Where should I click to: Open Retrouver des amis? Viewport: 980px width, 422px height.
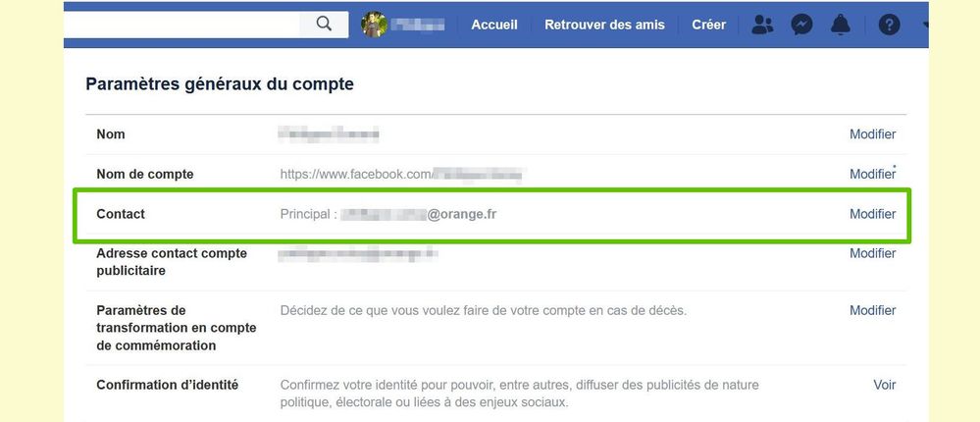[x=604, y=25]
